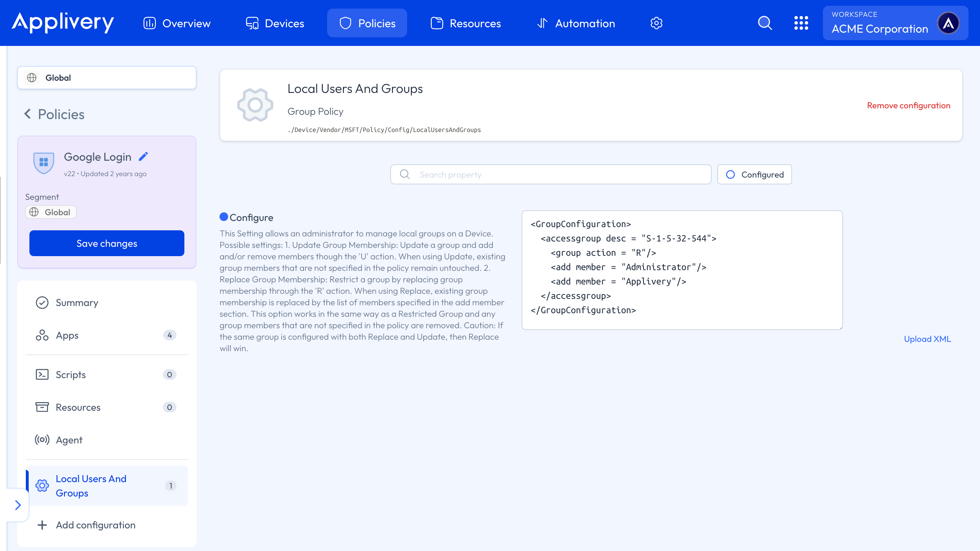Open the search magnifier in the top bar
980x551 pixels.
tap(765, 23)
